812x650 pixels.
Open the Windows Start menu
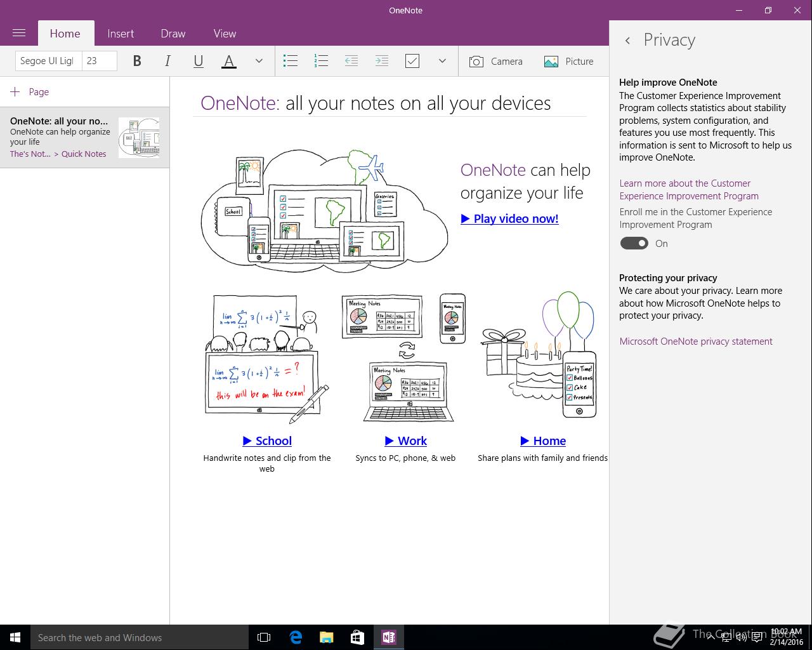15,637
